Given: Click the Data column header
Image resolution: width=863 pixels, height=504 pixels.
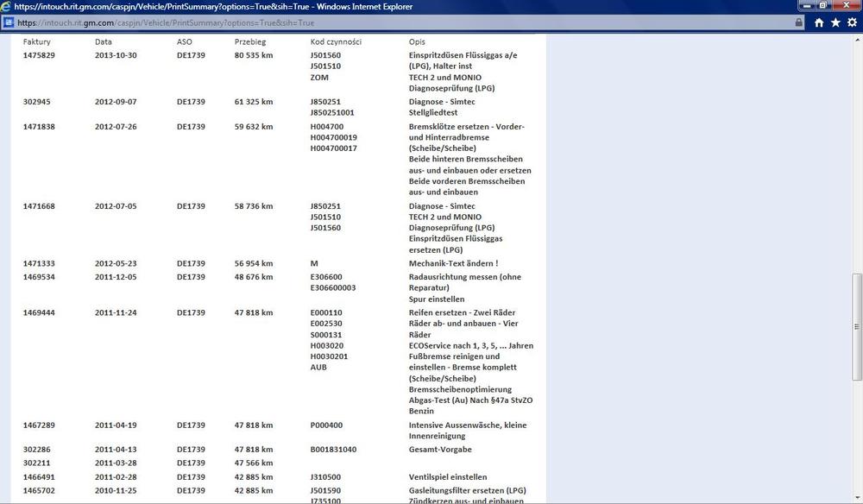Looking at the screenshot, I should tap(103, 41).
